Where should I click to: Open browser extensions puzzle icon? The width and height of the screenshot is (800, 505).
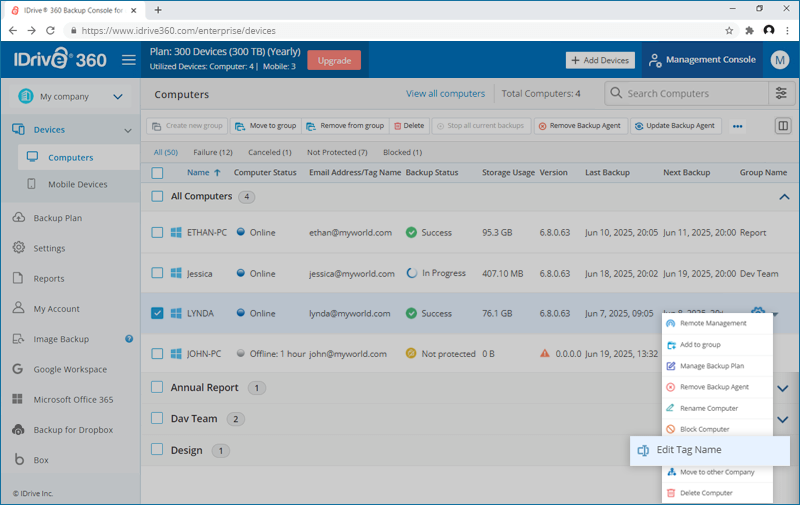click(x=749, y=31)
